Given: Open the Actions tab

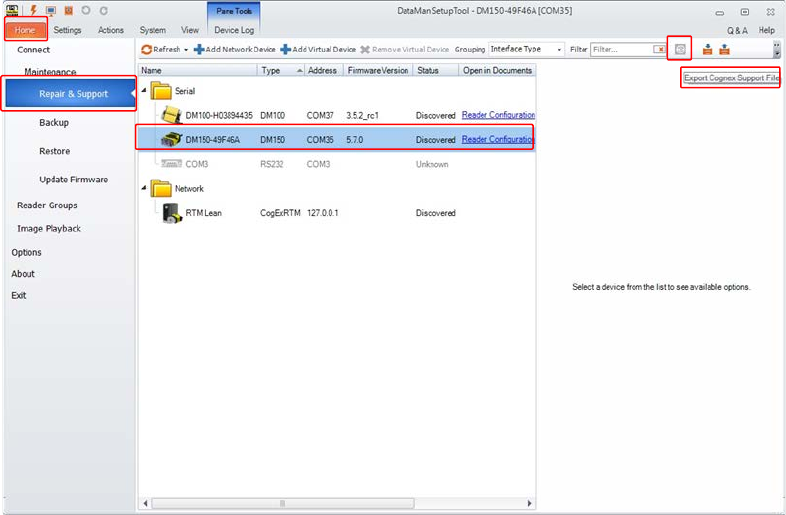Looking at the screenshot, I should [x=111, y=30].
